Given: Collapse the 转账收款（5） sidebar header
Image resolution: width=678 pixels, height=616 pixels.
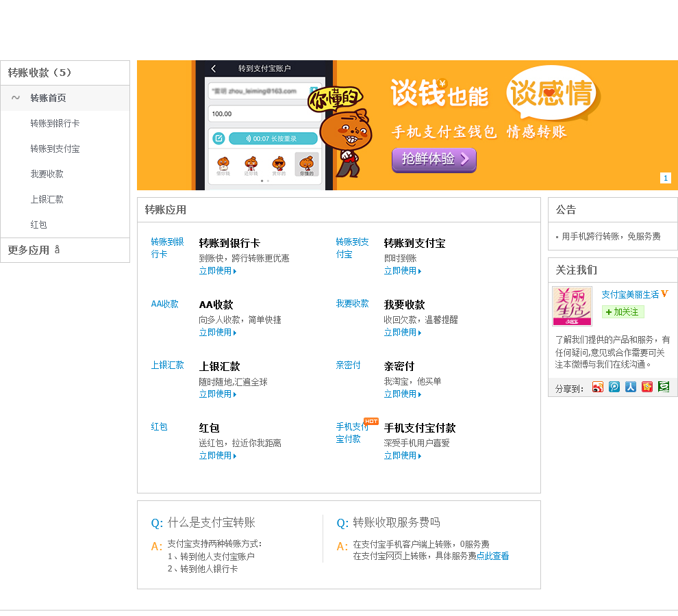Looking at the screenshot, I should click(65, 73).
